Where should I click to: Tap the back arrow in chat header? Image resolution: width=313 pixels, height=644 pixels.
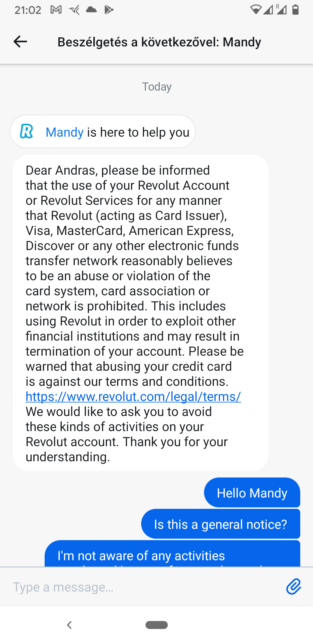20,42
